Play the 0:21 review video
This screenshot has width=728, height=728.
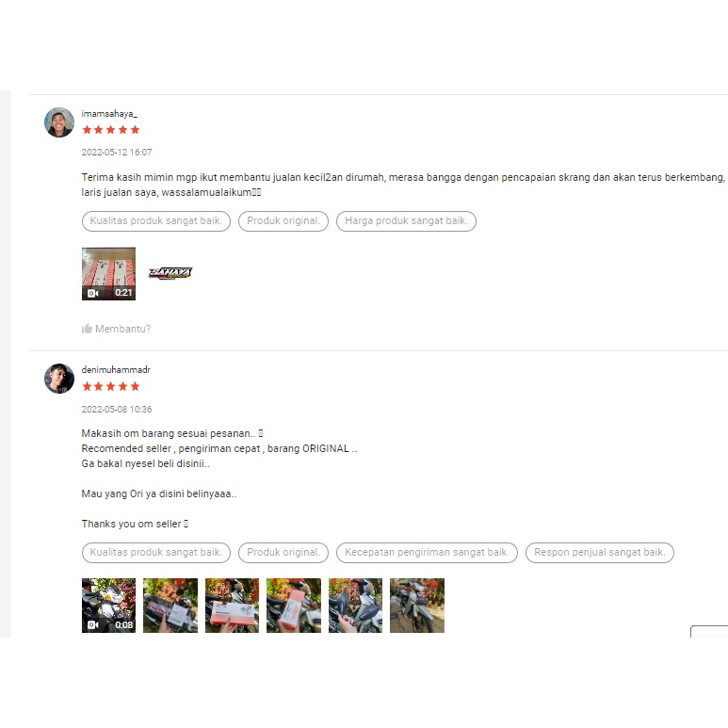coord(108,274)
